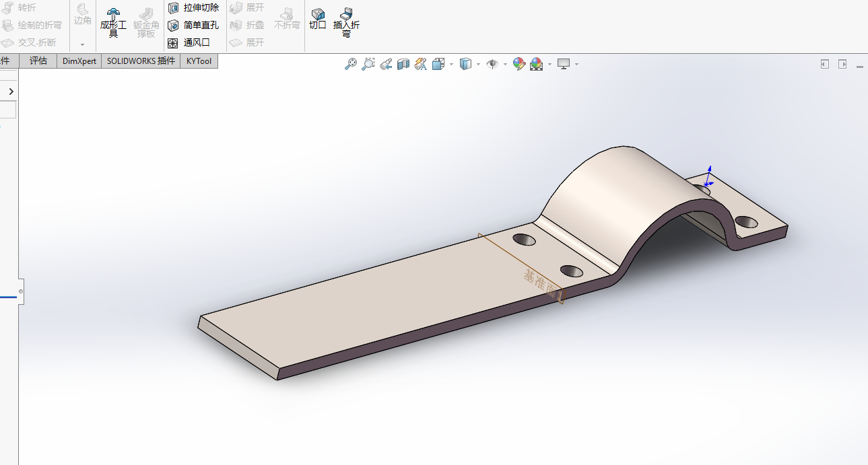Open the View Settings dropdown arrow
Viewport: 868px width, 465px height.
[576, 65]
